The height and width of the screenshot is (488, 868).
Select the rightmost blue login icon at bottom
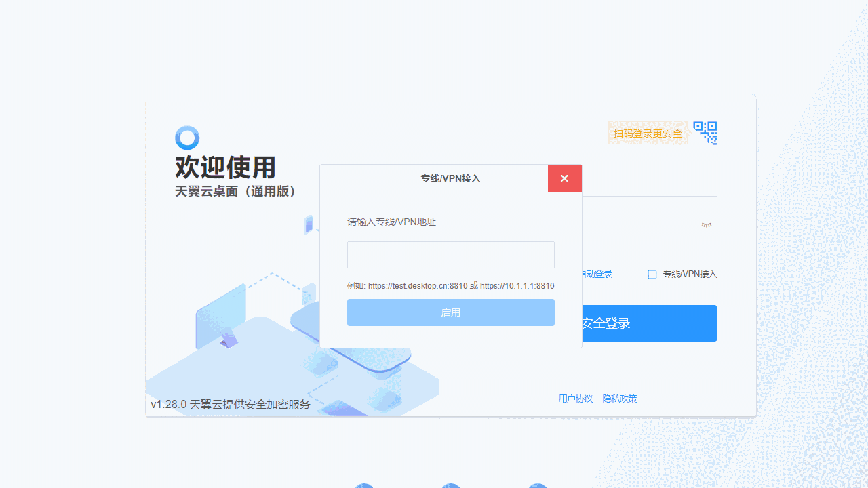click(537, 486)
